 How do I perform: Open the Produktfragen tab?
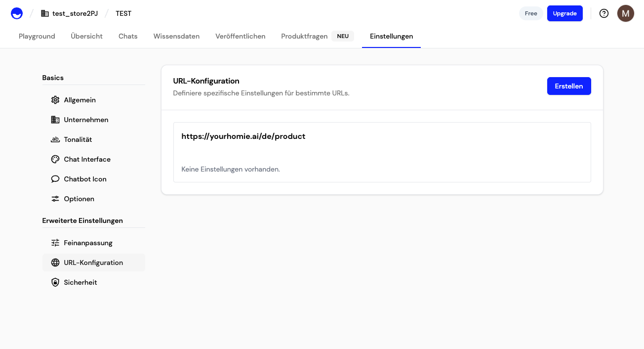click(304, 36)
